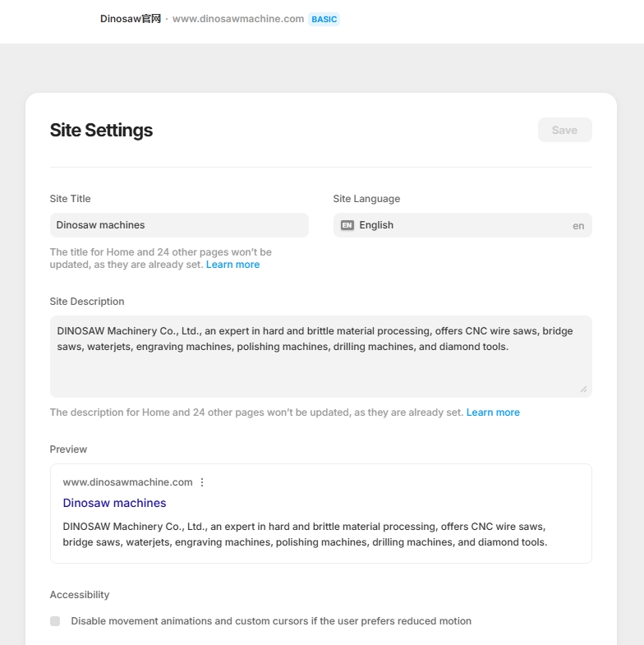Click the preview URL www.dinosawmachine.com
644x645 pixels.
127,482
